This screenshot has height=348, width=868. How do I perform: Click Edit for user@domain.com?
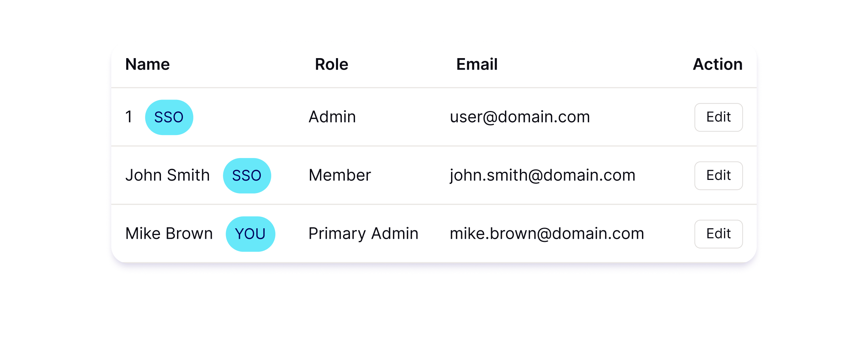pos(718,117)
